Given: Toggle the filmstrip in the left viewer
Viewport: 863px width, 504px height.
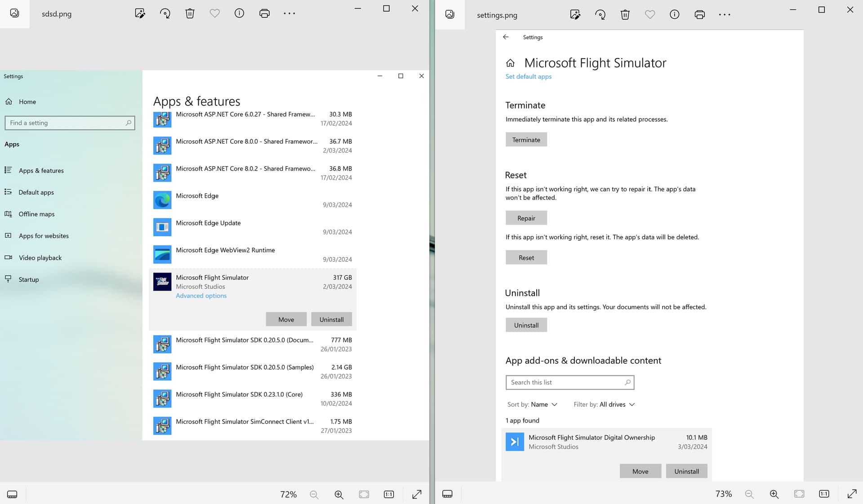Looking at the screenshot, I should [13, 495].
